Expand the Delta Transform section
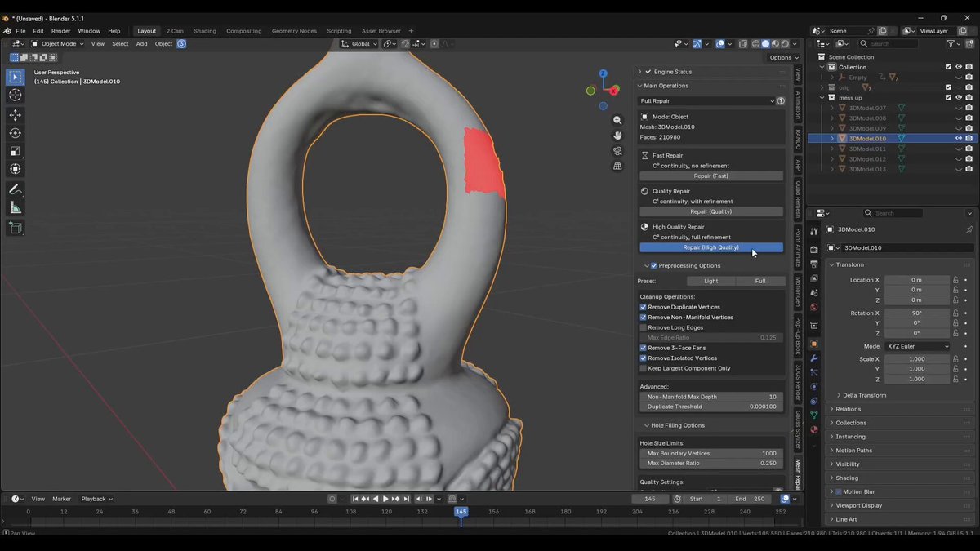980x551 pixels. [x=864, y=395]
